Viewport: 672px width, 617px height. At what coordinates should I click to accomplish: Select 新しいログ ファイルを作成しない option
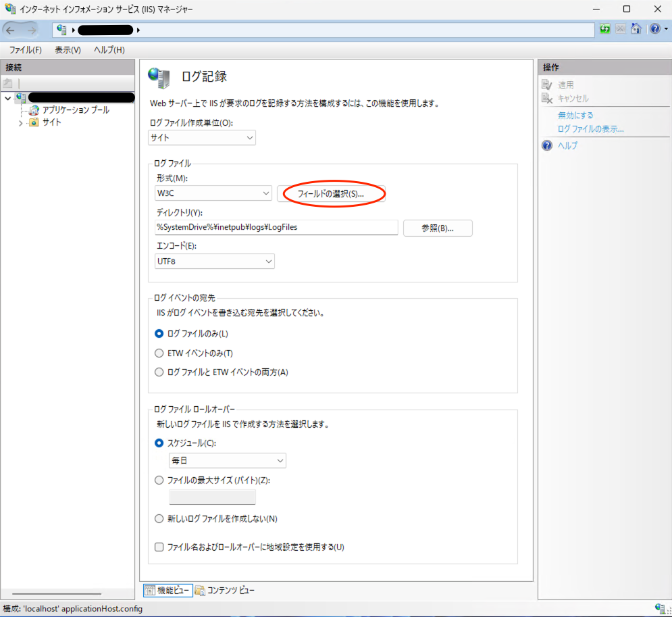click(x=159, y=519)
